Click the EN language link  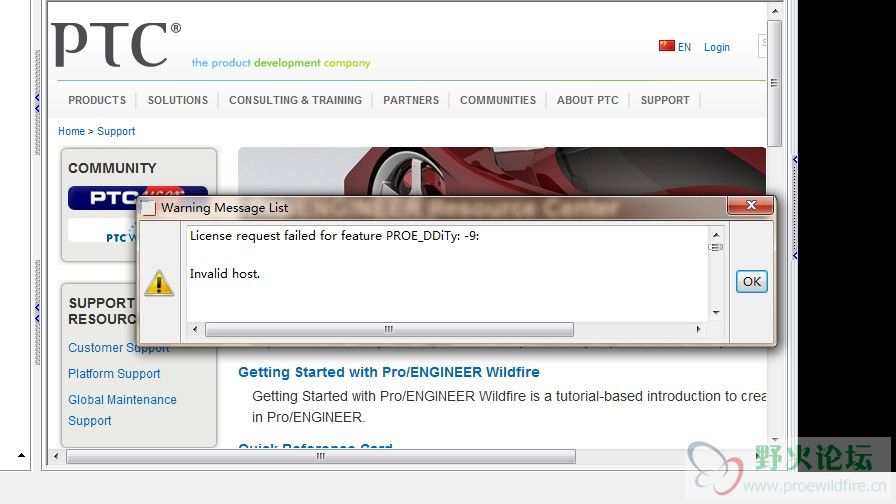684,47
